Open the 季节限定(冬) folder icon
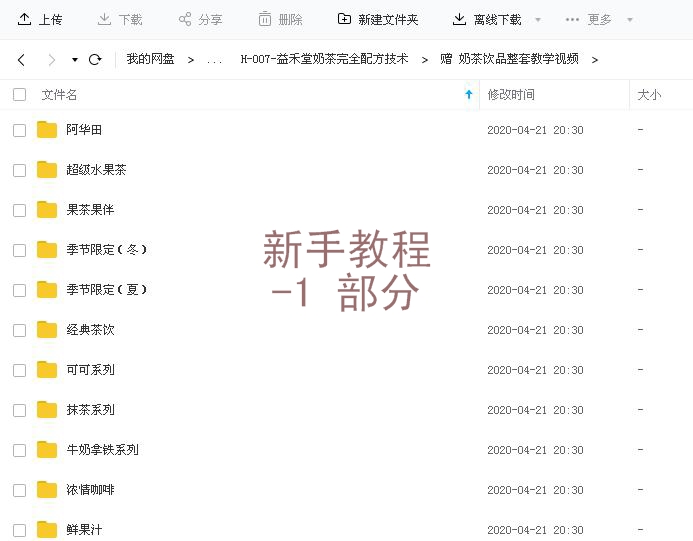This screenshot has width=693, height=541. pyautogui.click(x=47, y=249)
